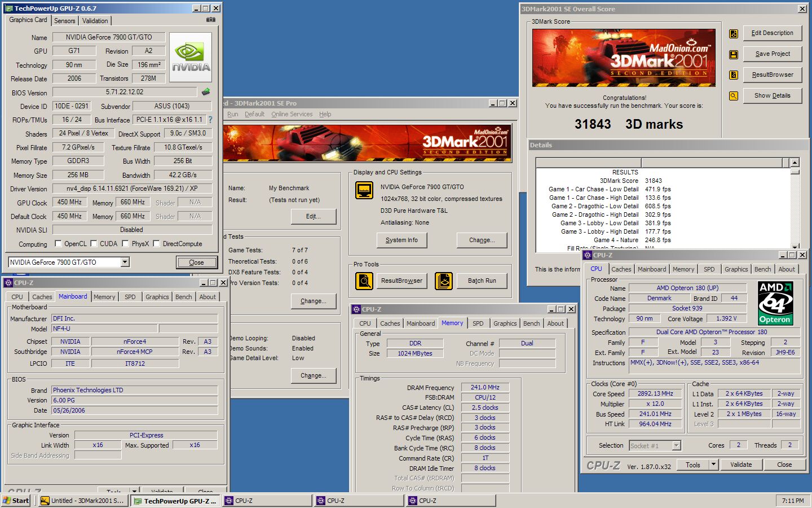Click the Start button on taskbar
Screen dimensions: 812x508
(16, 501)
